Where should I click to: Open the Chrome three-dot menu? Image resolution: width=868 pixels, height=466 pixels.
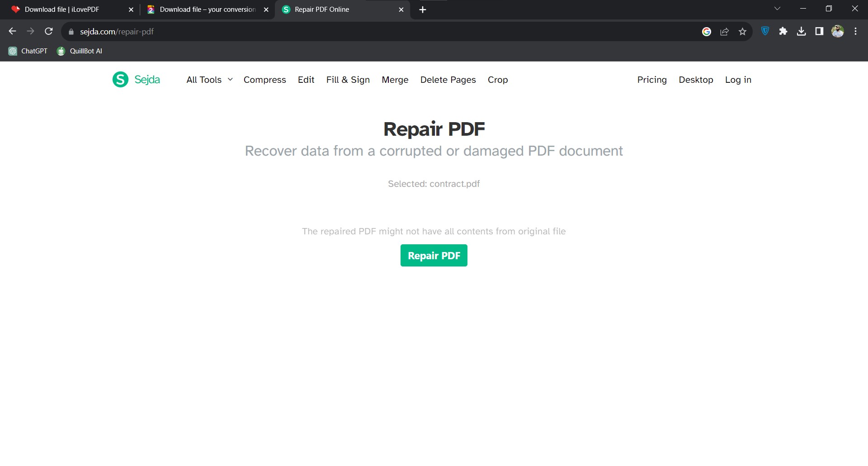(x=855, y=31)
